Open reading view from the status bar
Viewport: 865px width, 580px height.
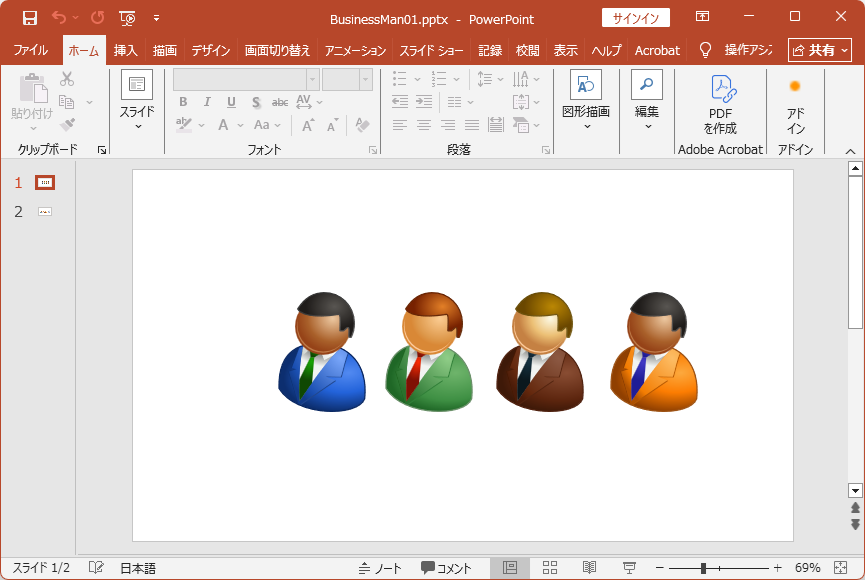click(588, 567)
